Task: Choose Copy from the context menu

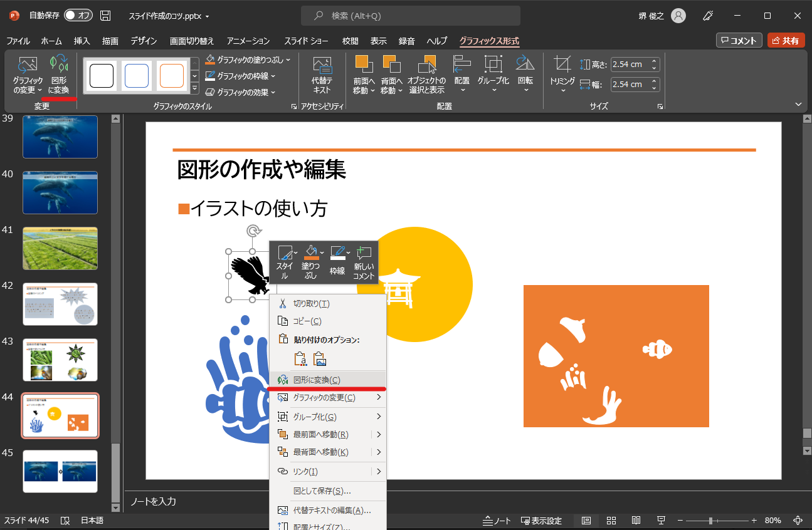Action: (327, 321)
